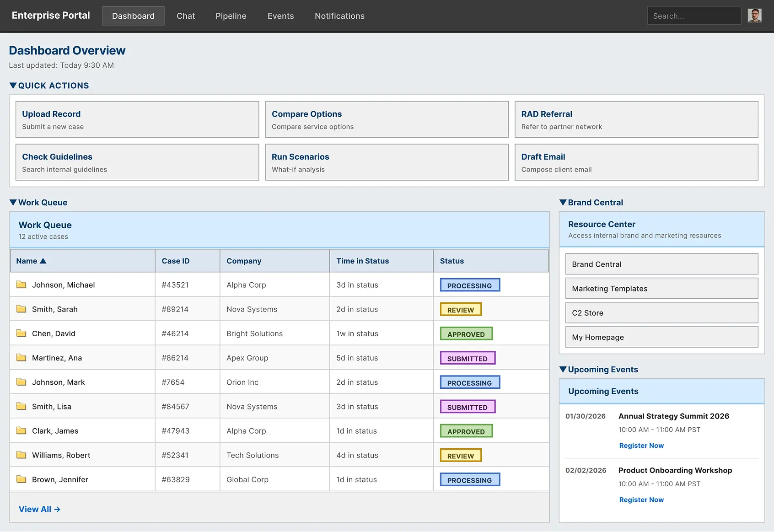Open the Upload Record quick action
Screen dimensions: 774x532
point(137,119)
